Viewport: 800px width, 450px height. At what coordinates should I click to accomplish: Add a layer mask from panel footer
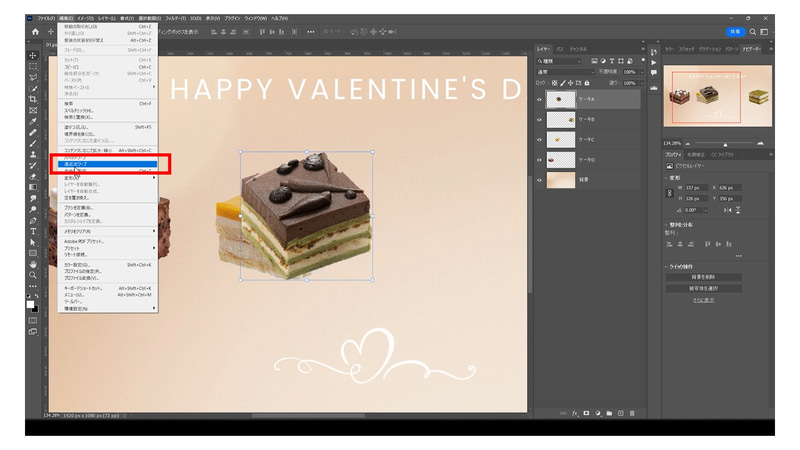(586, 413)
